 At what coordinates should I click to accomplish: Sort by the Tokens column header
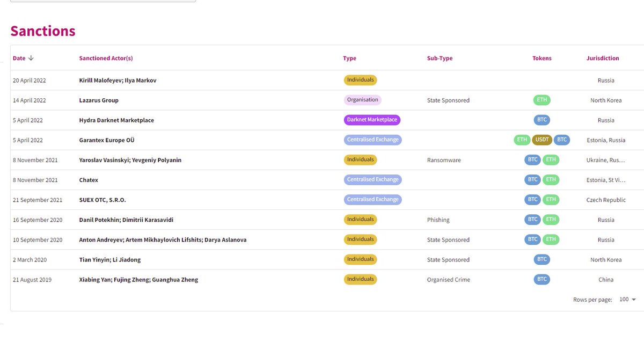[541, 58]
